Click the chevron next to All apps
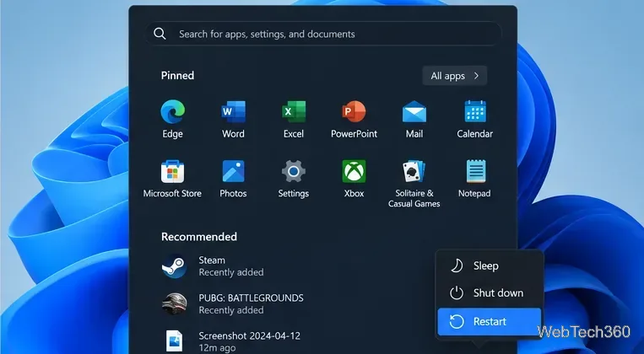The height and width of the screenshot is (354, 644). point(476,76)
